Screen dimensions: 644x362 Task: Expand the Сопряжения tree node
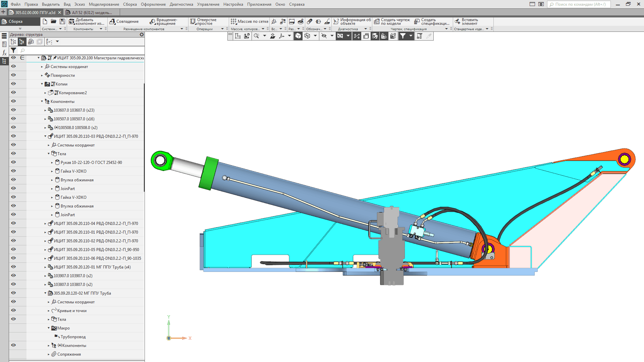point(49,354)
